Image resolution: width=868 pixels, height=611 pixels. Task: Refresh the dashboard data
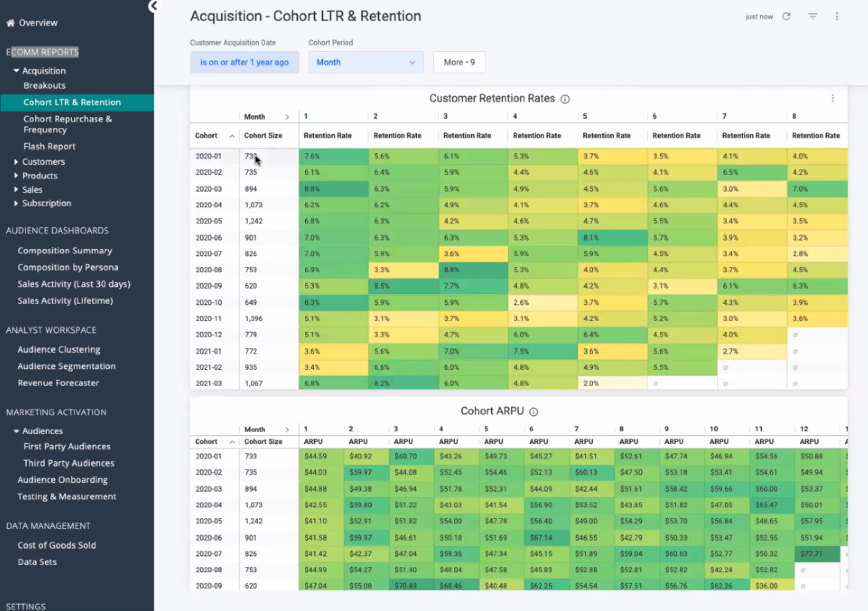click(787, 17)
